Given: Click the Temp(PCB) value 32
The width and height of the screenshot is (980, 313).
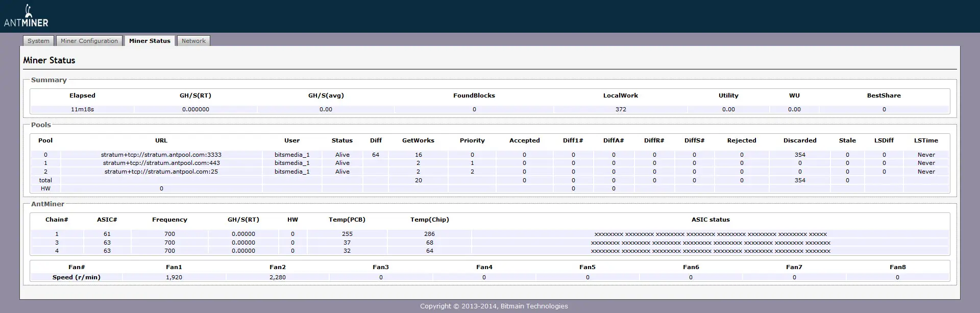Looking at the screenshot, I should pyautogui.click(x=347, y=251).
